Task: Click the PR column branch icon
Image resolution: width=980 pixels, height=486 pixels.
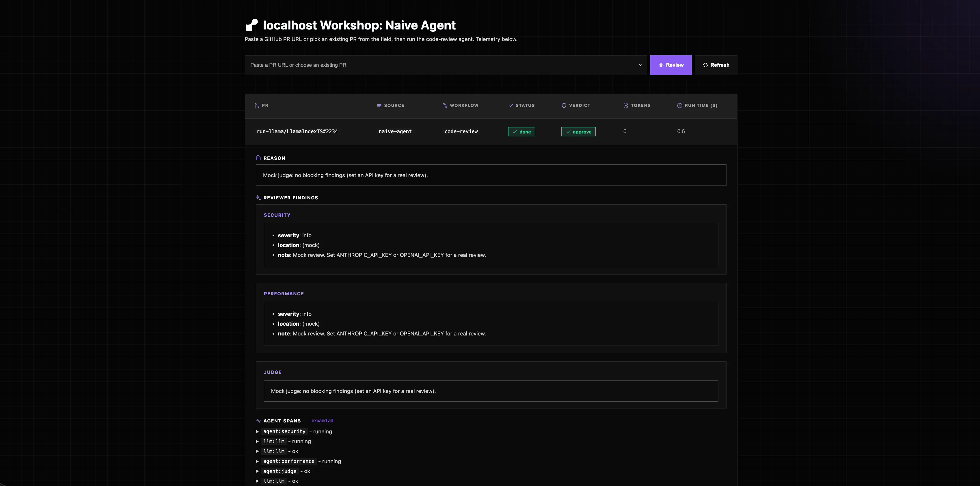Action: point(257,105)
